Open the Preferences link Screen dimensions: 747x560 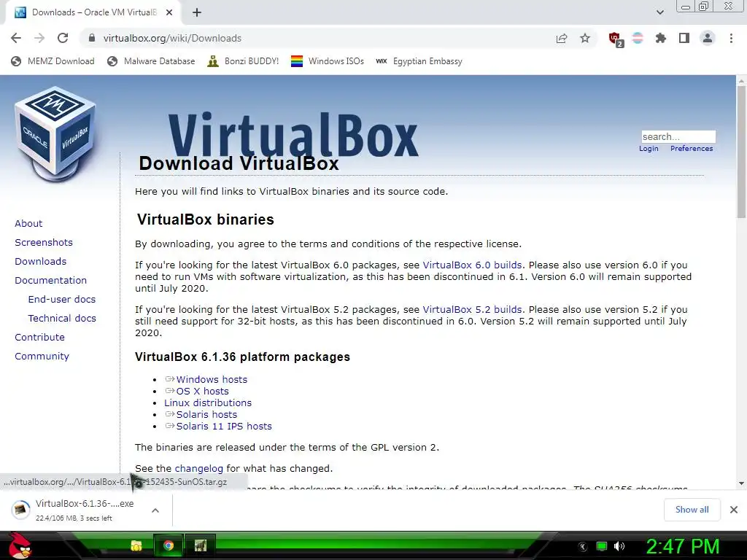pyautogui.click(x=692, y=149)
